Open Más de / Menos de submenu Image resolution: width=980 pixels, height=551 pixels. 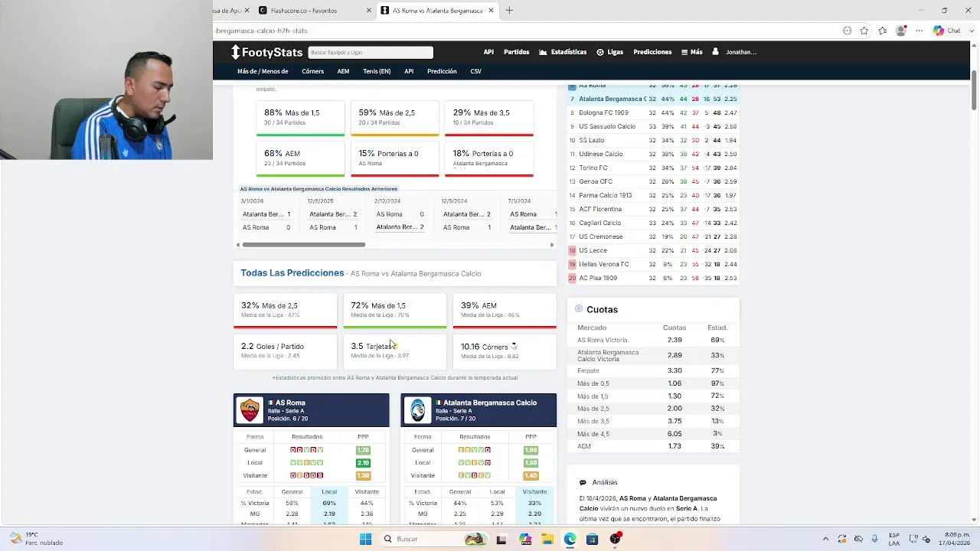[263, 71]
